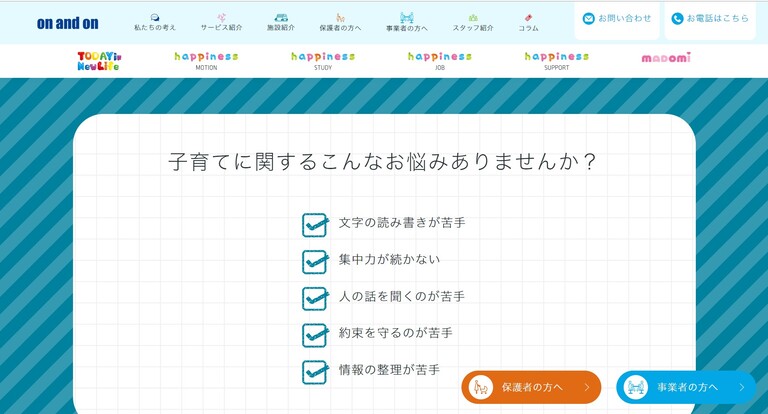Click the サービス紹介 icon in header

pos(221,17)
